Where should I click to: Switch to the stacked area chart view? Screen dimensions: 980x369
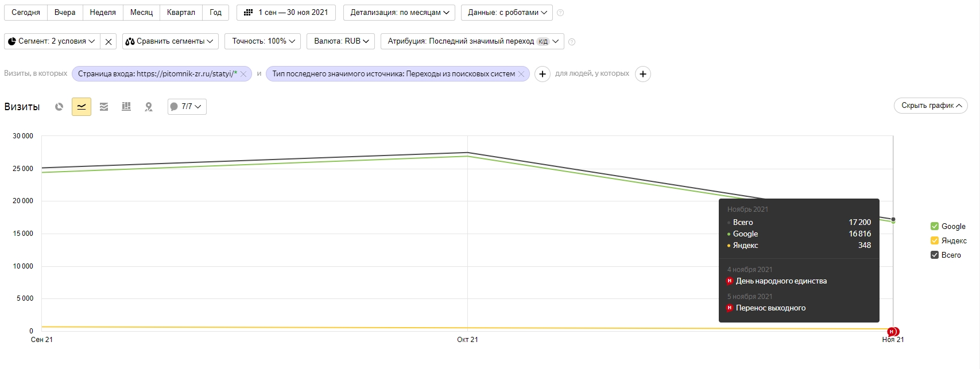click(x=104, y=107)
